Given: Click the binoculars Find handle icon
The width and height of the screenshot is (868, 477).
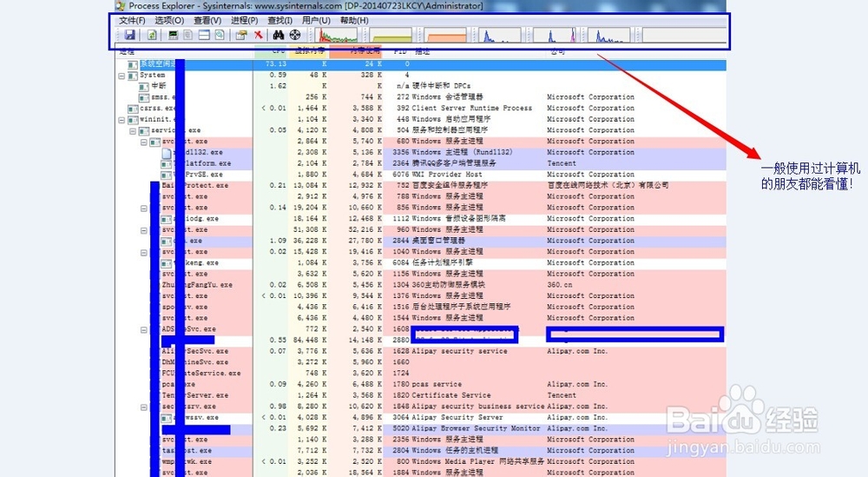Looking at the screenshot, I should [x=279, y=35].
